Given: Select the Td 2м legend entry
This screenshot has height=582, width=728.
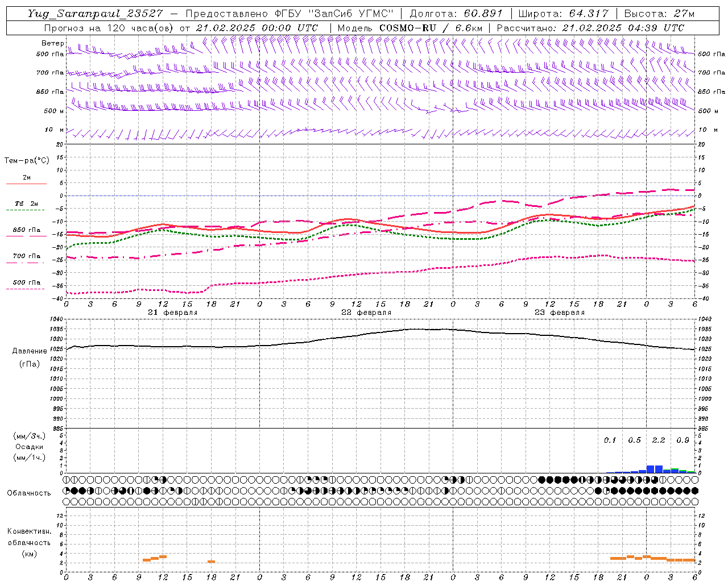Looking at the screenshot, I should 27,203.
